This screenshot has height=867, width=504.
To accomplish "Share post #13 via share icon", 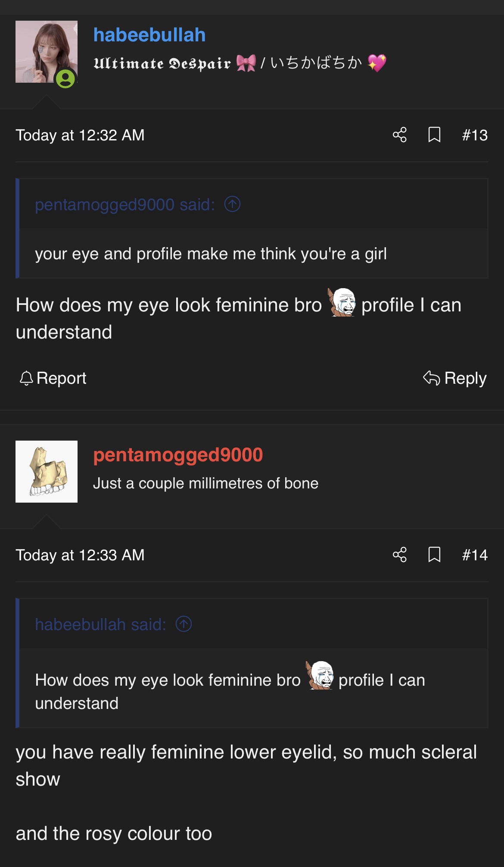I will tap(400, 135).
